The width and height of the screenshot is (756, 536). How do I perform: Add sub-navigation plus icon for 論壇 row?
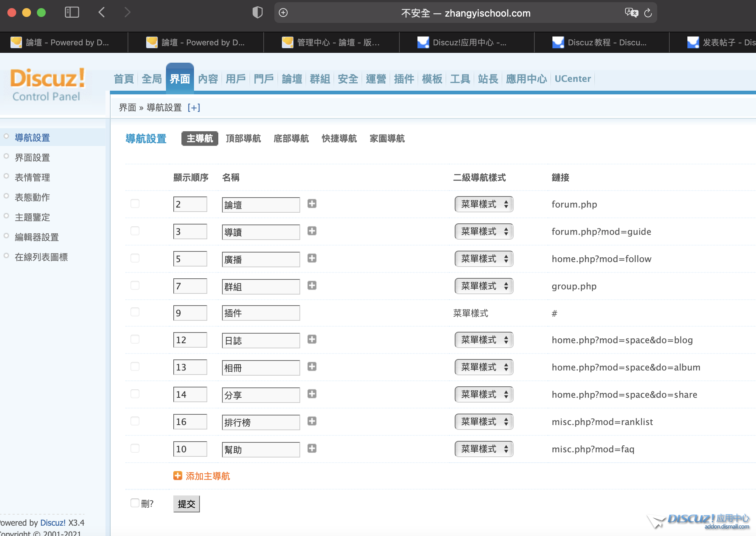(312, 203)
